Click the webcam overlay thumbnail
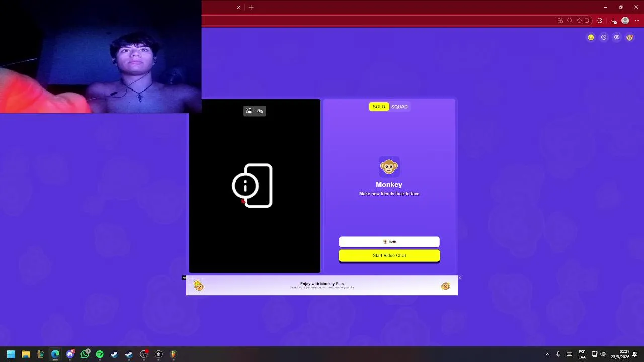Viewport: 644px width, 362px height. [101, 56]
